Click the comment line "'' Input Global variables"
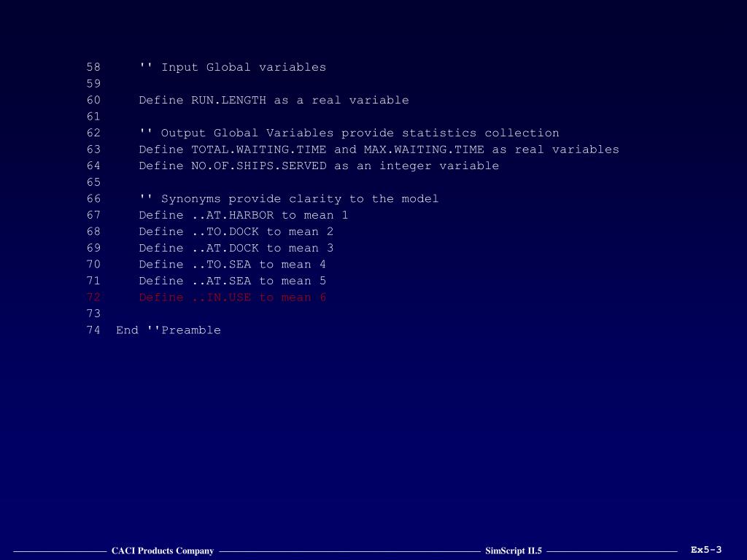Viewport: 747px width, 560px height. (x=233, y=67)
